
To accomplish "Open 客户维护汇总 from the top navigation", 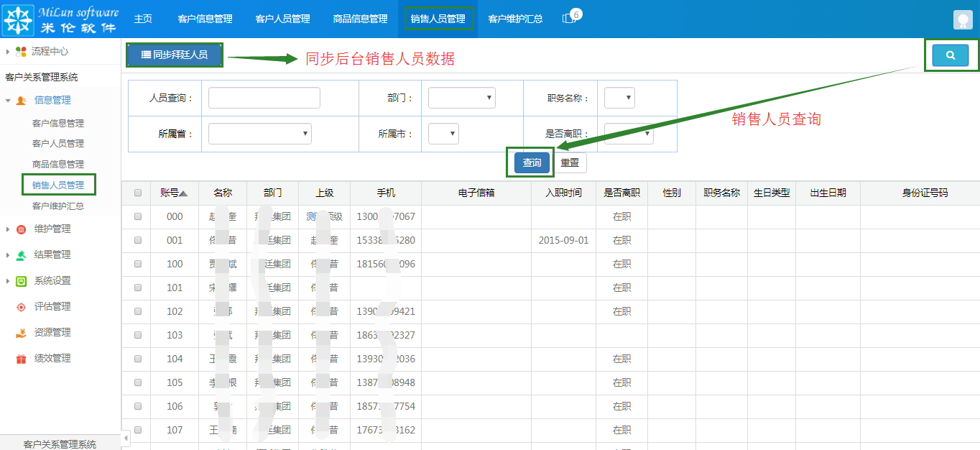I will coord(514,19).
